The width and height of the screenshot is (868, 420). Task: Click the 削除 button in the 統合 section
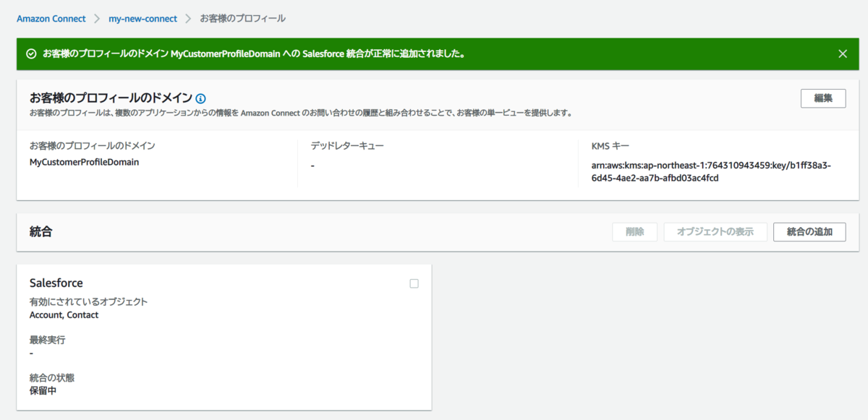pos(634,231)
